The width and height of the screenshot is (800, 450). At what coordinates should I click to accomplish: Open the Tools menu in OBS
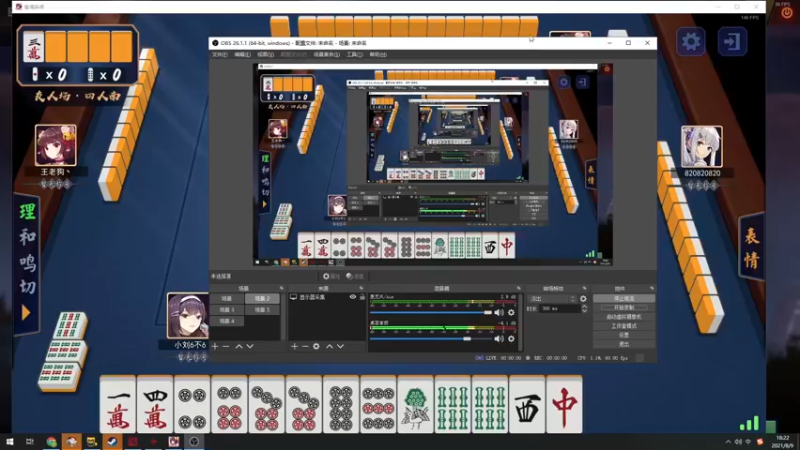[355, 55]
